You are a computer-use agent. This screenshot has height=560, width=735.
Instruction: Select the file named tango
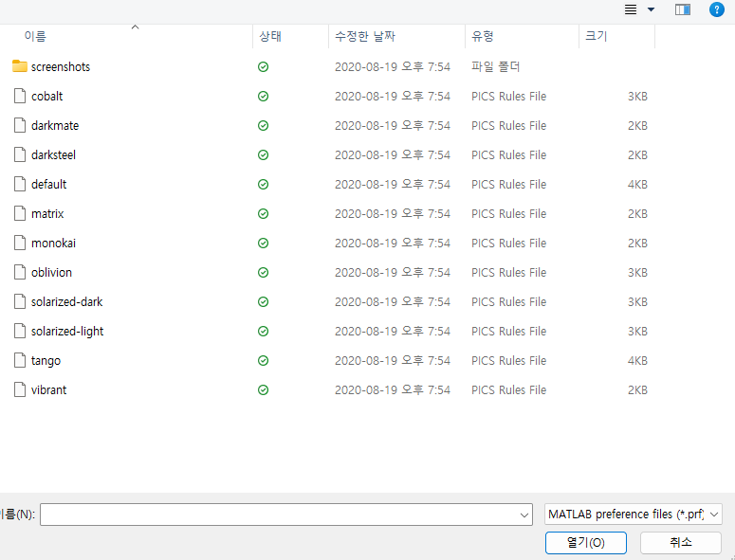click(46, 360)
